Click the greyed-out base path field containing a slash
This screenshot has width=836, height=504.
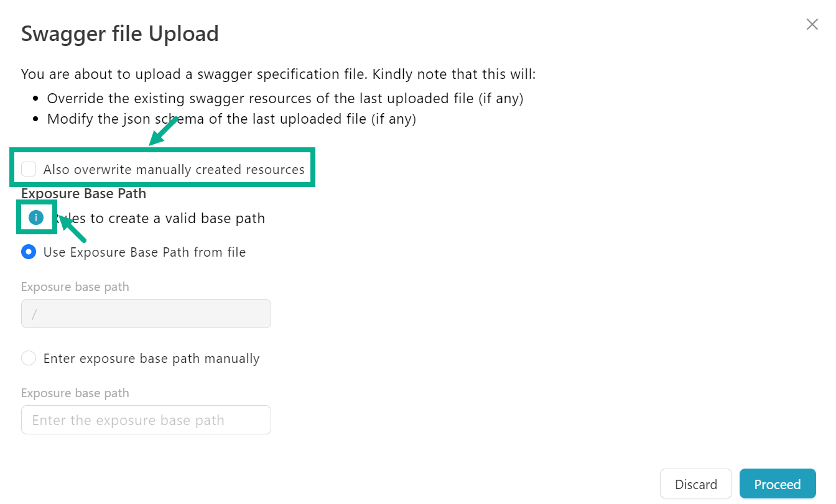[146, 314]
